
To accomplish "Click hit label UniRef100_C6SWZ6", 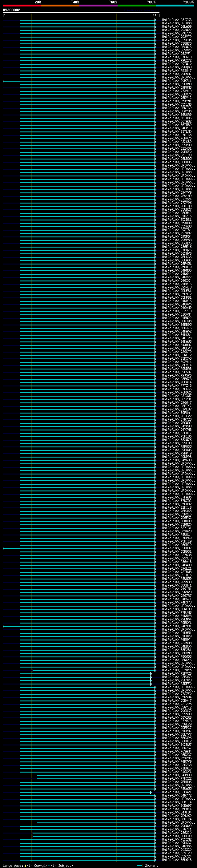I will [x=177, y=47].
